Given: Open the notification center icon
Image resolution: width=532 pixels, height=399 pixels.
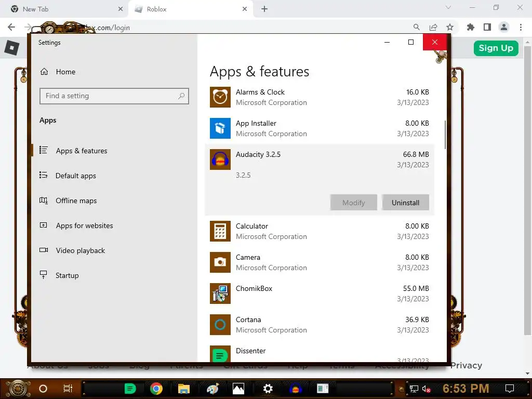Looking at the screenshot, I should pos(510,389).
